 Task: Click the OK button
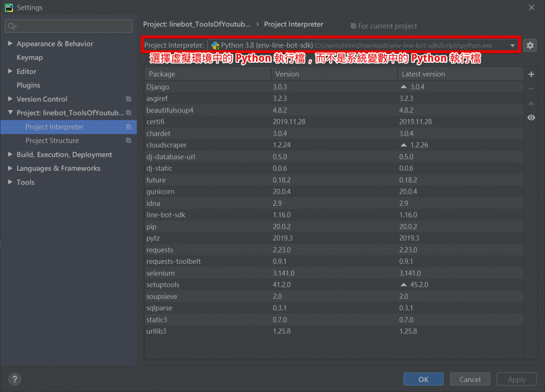click(423, 379)
